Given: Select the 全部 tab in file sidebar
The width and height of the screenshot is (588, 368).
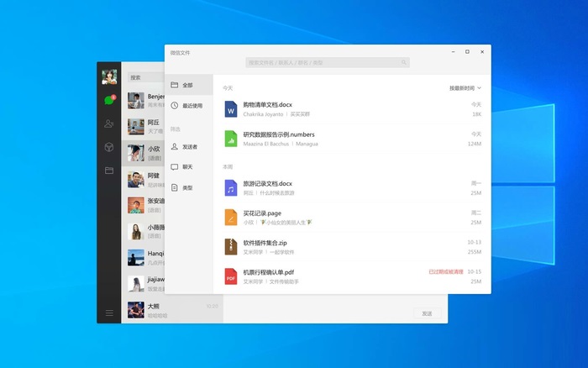Looking at the screenshot, I should (x=188, y=85).
